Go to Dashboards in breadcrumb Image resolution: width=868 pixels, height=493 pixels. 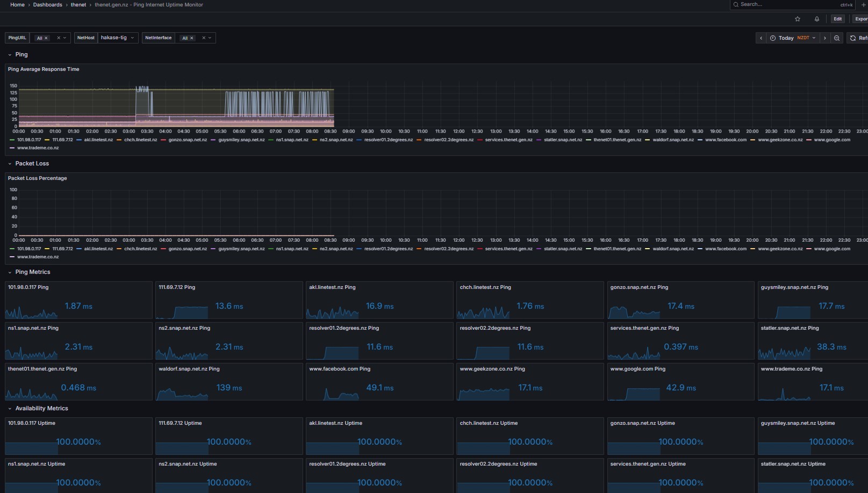coord(47,5)
